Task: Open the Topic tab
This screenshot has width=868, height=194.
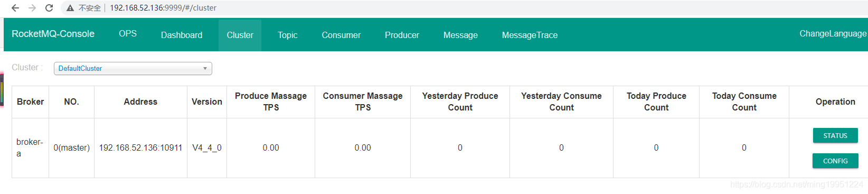Action: (x=288, y=35)
